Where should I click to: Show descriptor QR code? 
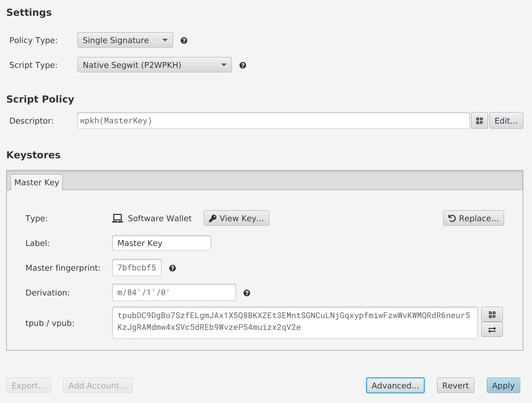(479, 121)
